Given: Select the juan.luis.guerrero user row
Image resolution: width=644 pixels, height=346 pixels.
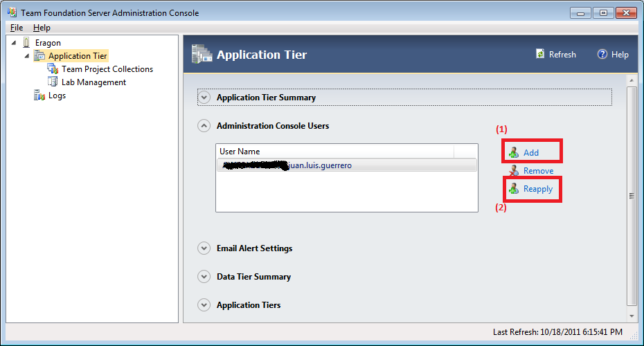Looking at the screenshot, I should tap(347, 165).
